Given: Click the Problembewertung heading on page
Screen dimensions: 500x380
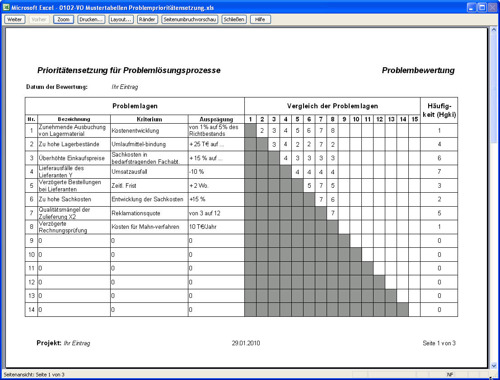Looking at the screenshot, I should (418, 70).
